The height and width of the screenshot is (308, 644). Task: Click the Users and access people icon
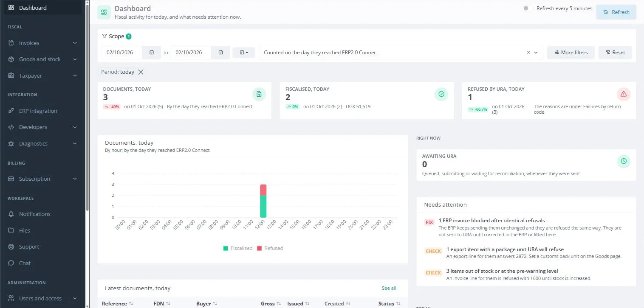(x=11, y=298)
